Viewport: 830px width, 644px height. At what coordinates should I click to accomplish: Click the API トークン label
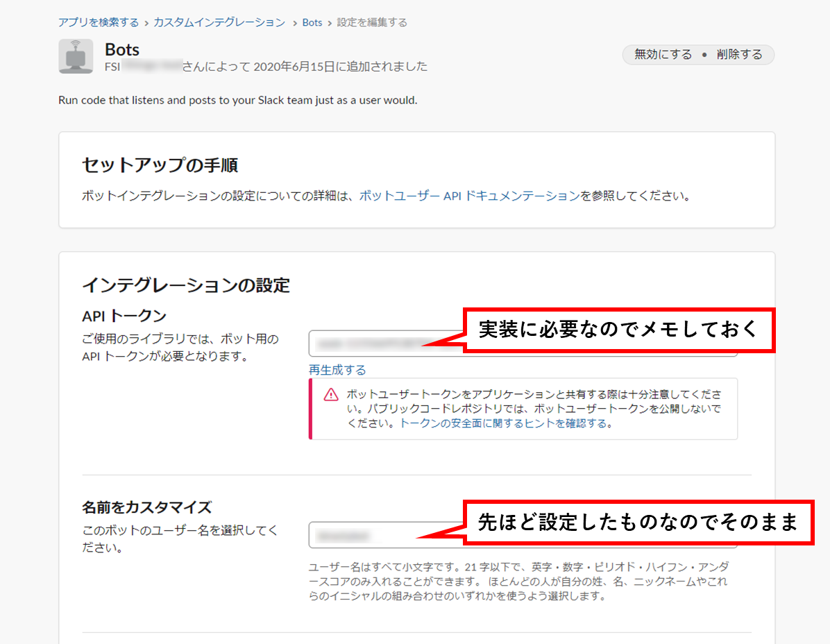click(124, 316)
